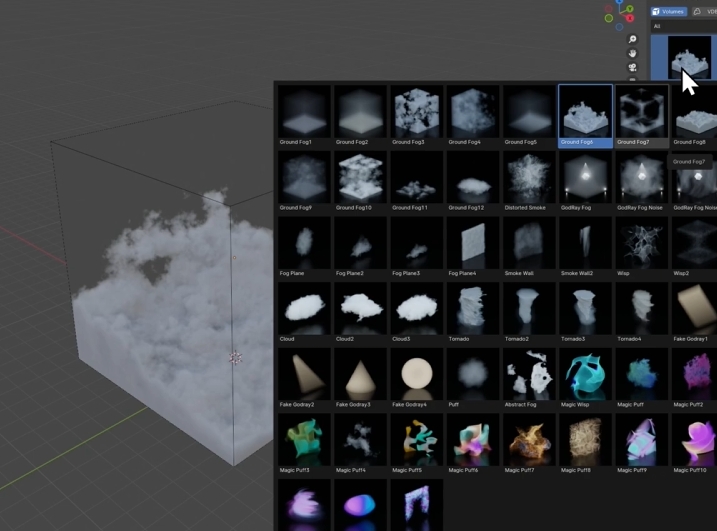Toggle the camera view icon

632,68
